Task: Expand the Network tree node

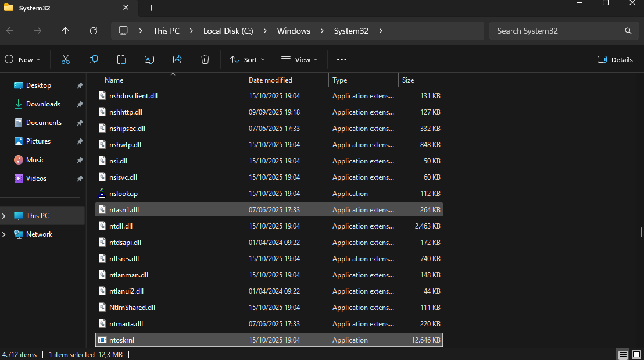Action: [x=4, y=234]
